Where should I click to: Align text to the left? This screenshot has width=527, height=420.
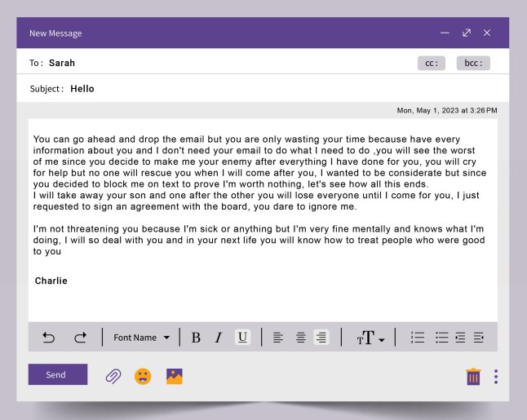tap(277, 338)
